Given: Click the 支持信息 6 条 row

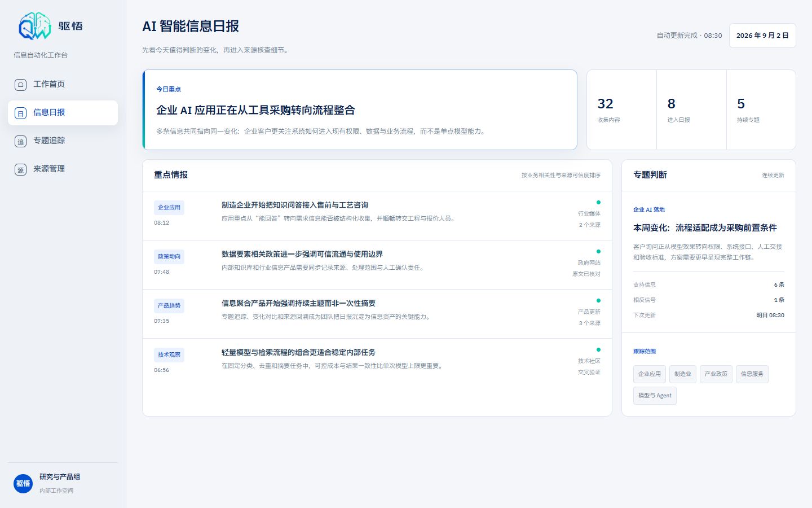Looking at the screenshot, I should 709,284.
